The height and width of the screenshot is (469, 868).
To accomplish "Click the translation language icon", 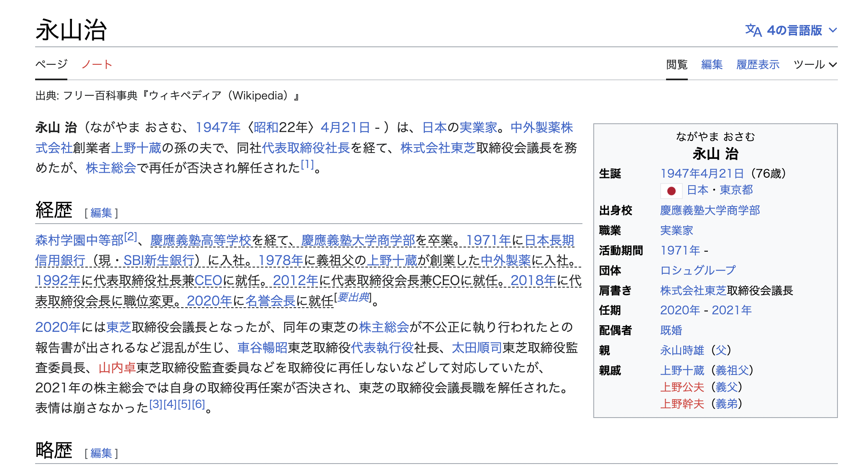I will point(753,31).
